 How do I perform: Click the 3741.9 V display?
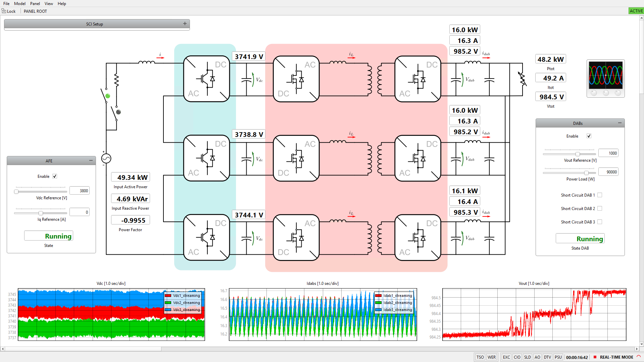249,57
